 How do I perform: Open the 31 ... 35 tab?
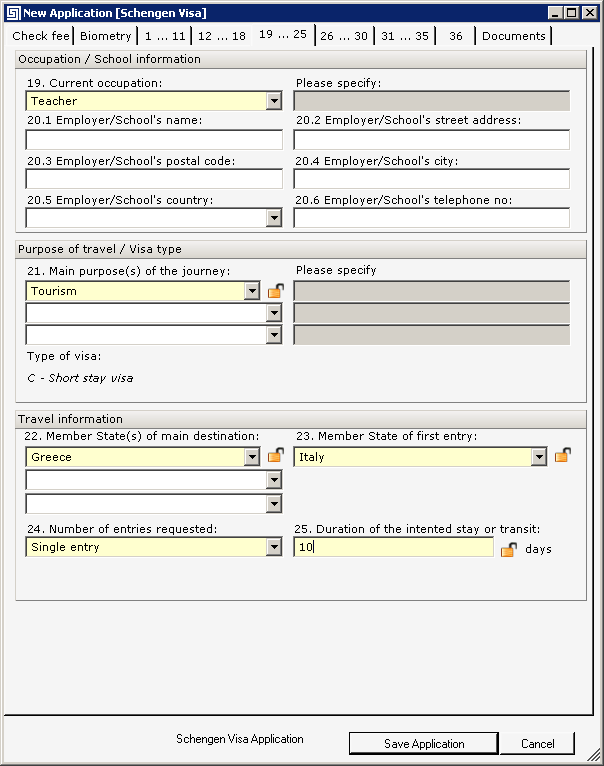[405, 36]
